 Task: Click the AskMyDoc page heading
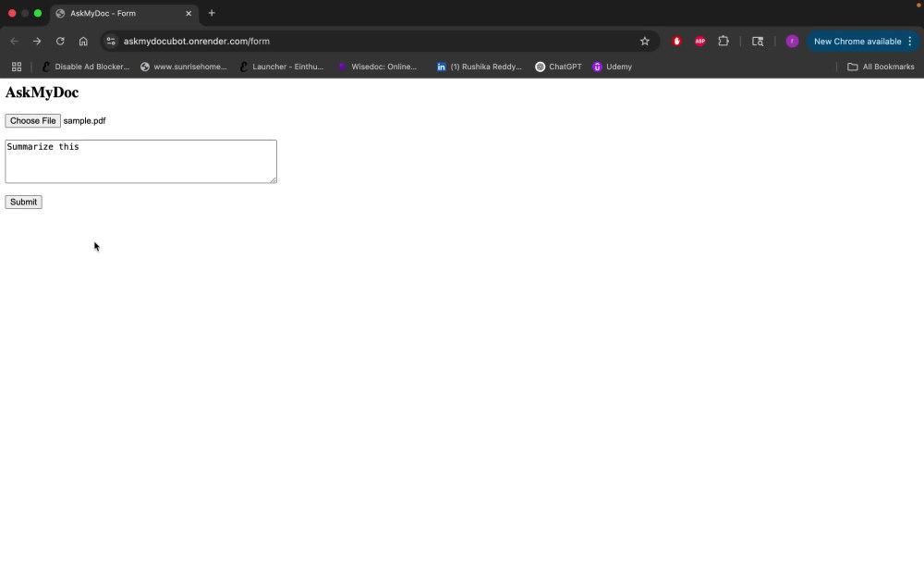[42, 92]
